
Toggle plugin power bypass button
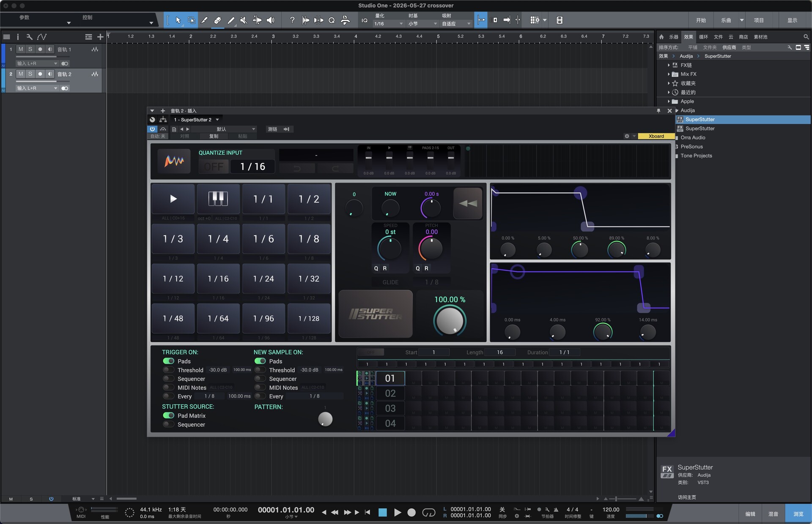coord(152,129)
